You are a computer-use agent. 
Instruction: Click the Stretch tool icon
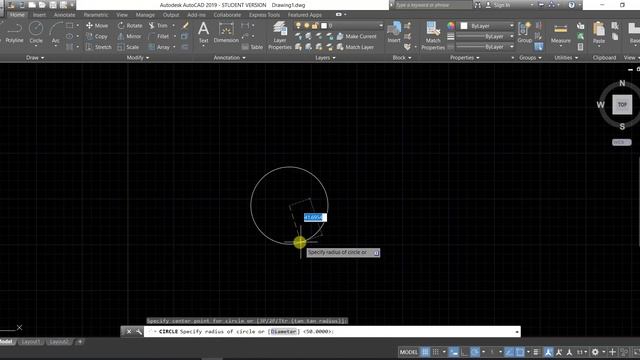(x=89, y=47)
